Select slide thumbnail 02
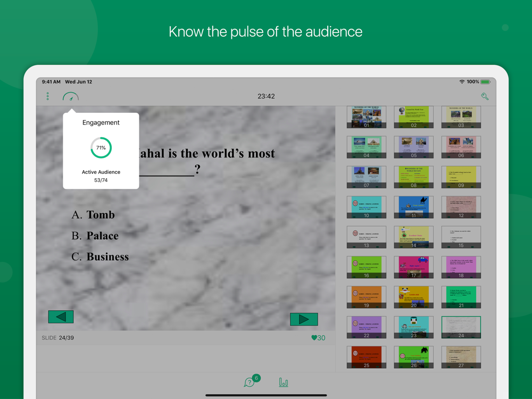 click(x=413, y=117)
